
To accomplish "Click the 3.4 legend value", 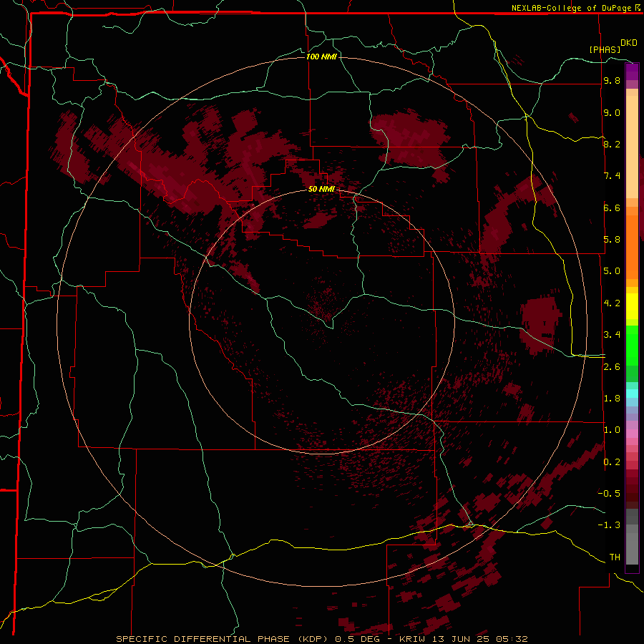I will tap(612, 335).
